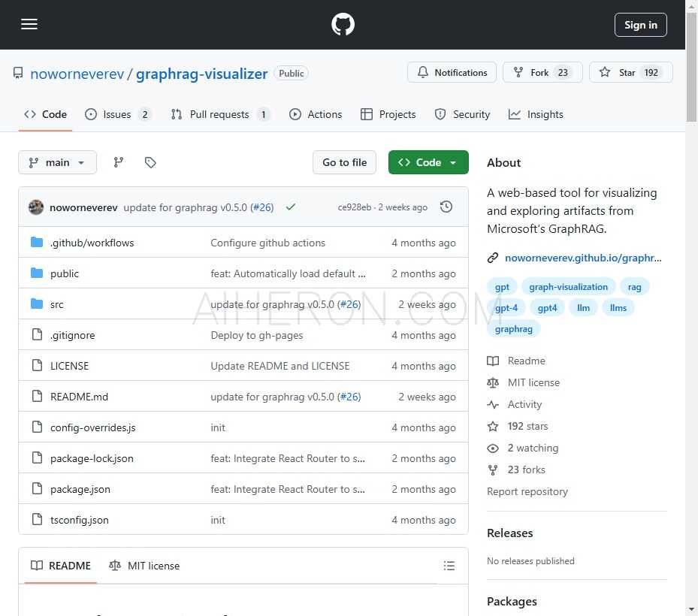Select the MIT license tab
698x616 pixels.
144,566
